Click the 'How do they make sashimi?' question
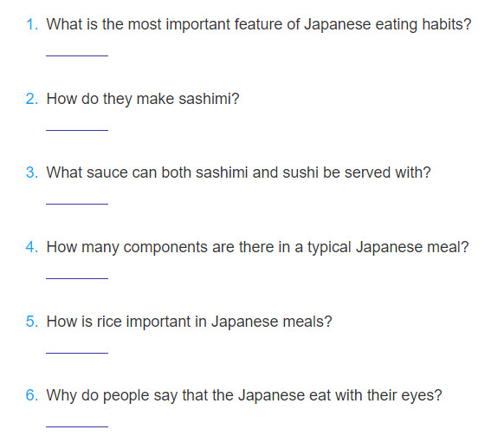The image size is (504, 436). pyautogui.click(x=143, y=99)
